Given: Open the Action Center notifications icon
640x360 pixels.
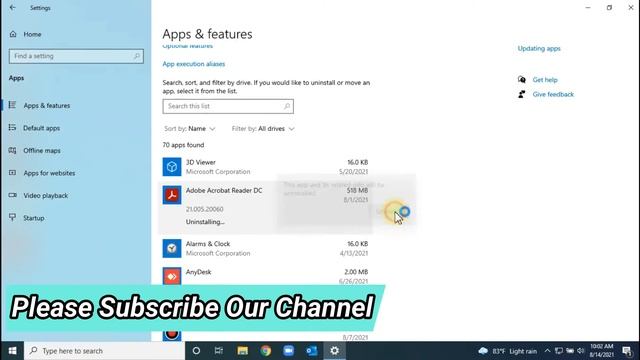Looking at the screenshot, I should pos(627,351).
